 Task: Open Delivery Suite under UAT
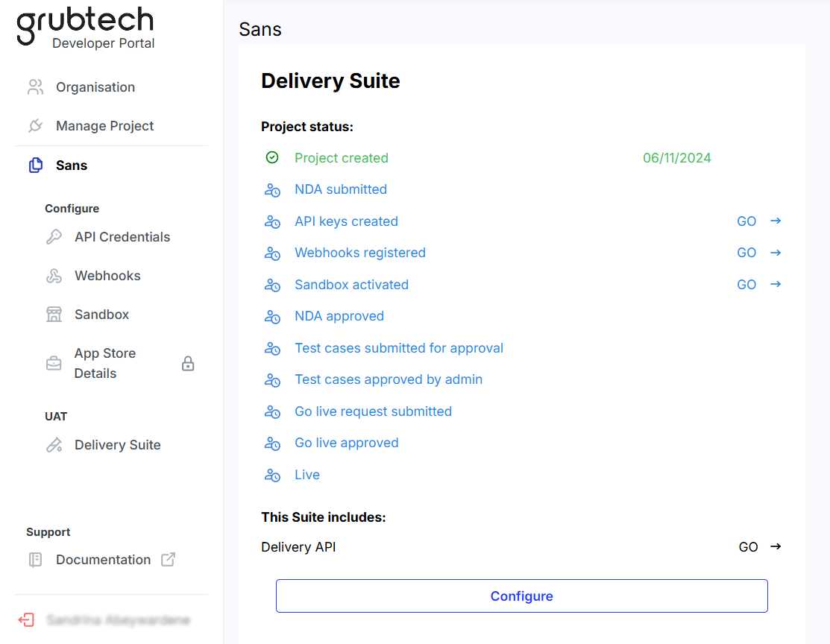coord(118,445)
